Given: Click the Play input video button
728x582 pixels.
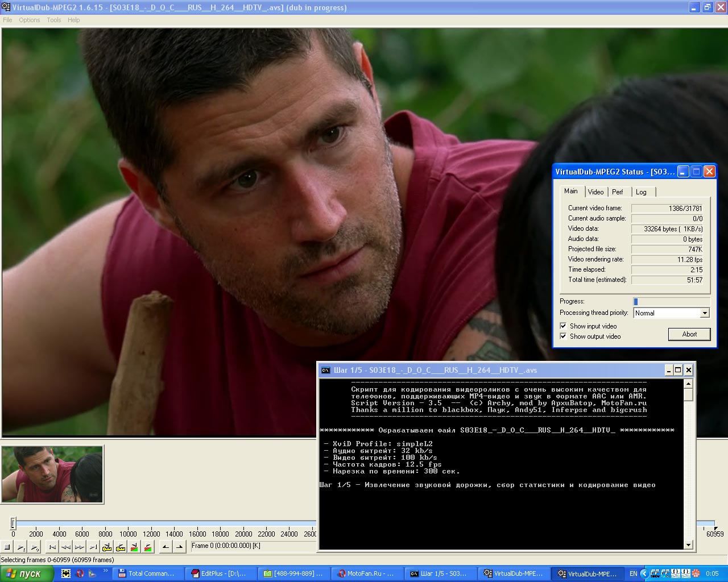Looking at the screenshot, I should coord(21,547).
